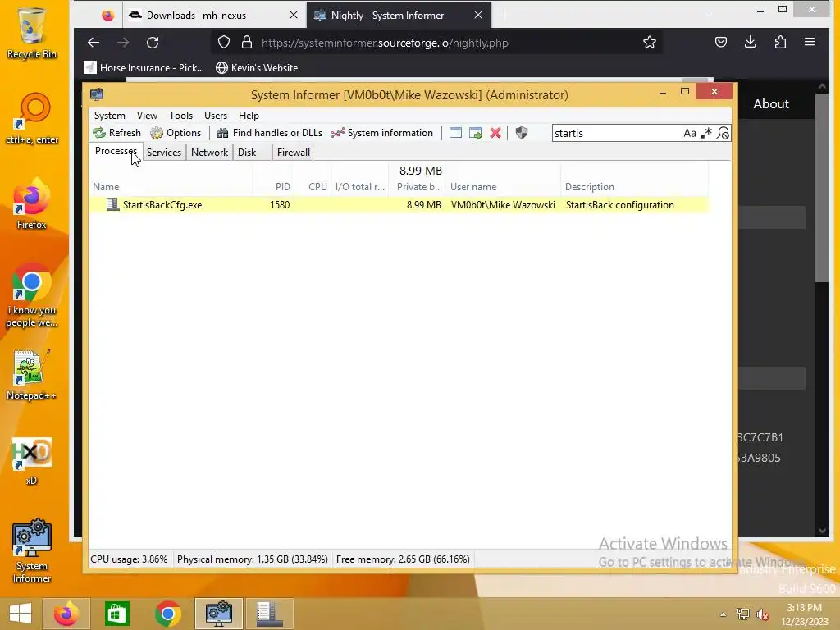Image resolution: width=840 pixels, height=630 pixels.
Task: Open Firefox downloads panel
Action: 751,43
